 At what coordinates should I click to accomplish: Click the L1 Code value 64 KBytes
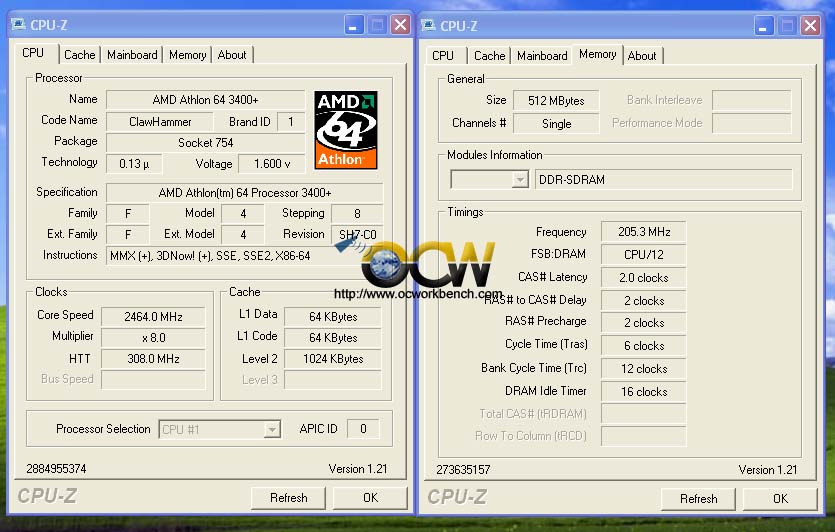coord(333,338)
